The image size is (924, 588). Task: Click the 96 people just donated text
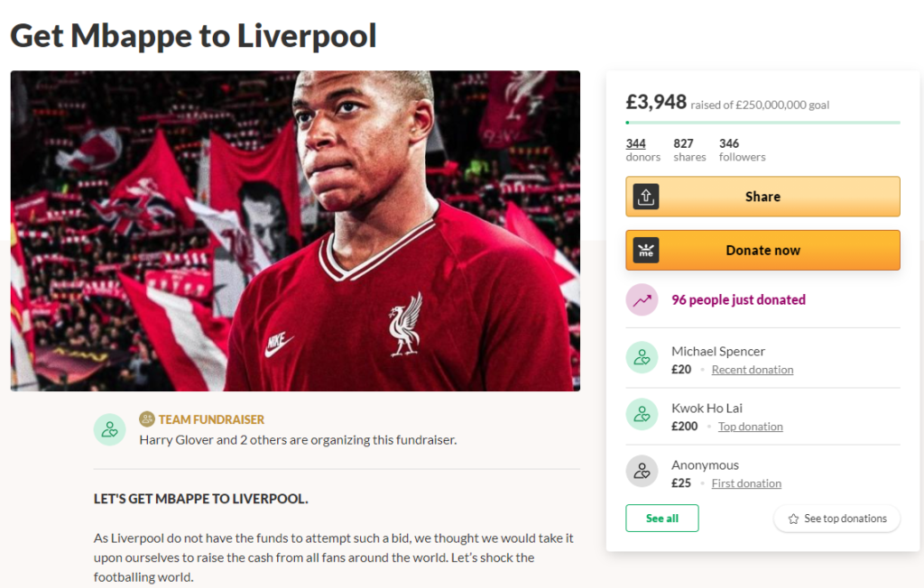click(738, 299)
